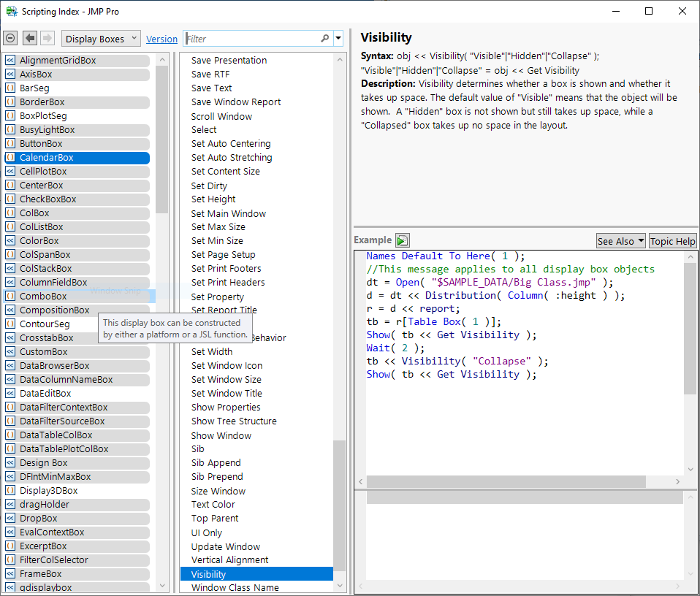This screenshot has height=596, width=700.
Task: Open the Display Boxes category dropdown
Action: (102, 39)
